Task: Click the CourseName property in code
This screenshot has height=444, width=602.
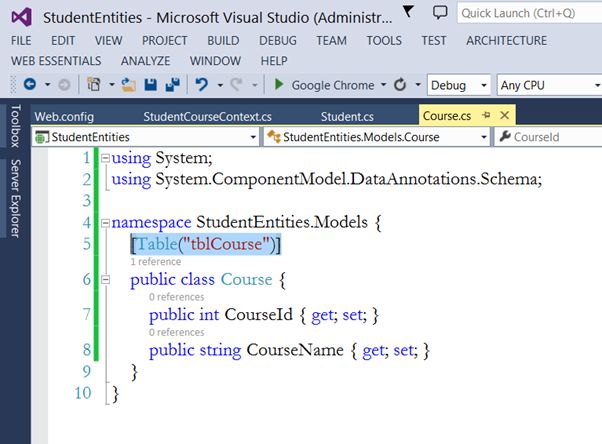Action: coord(295,350)
